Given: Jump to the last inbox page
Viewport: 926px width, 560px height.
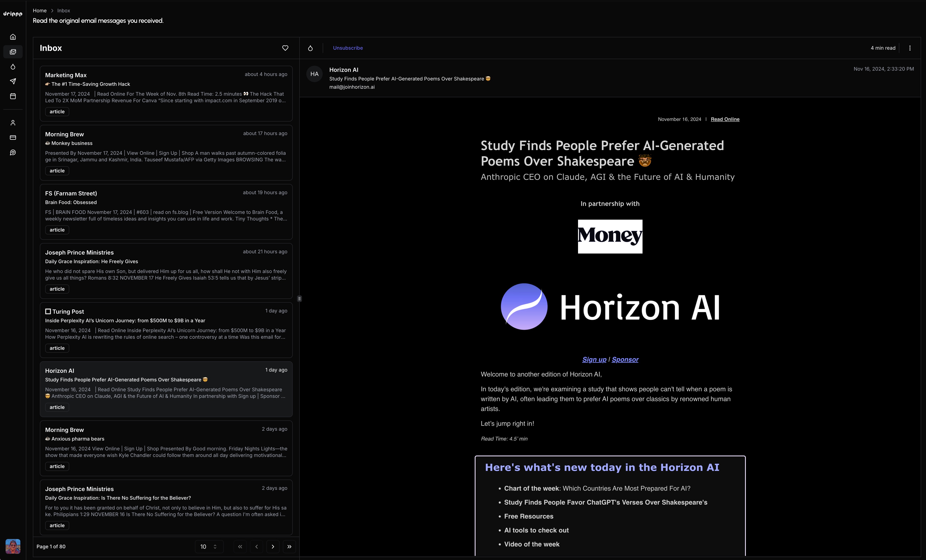Looking at the screenshot, I should [289, 546].
